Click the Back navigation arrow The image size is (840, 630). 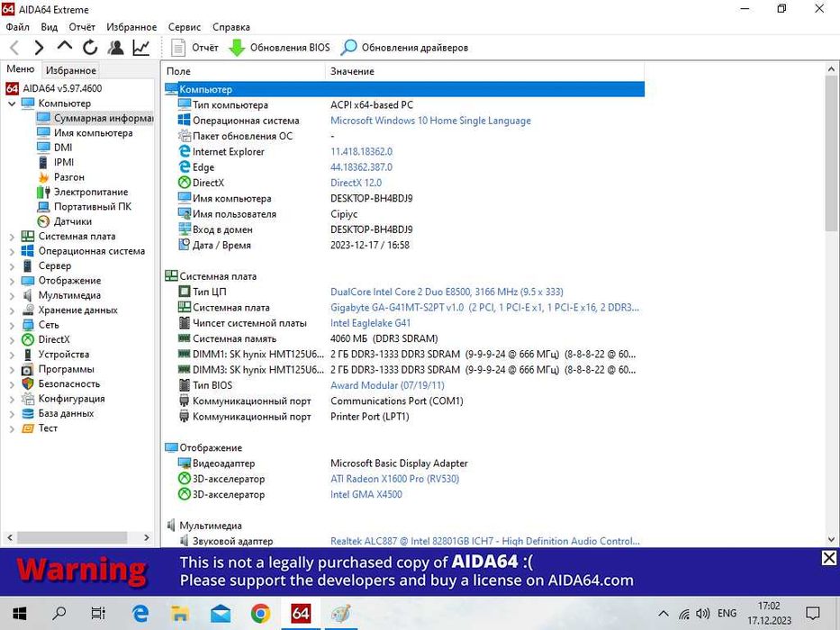pyautogui.click(x=14, y=48)
